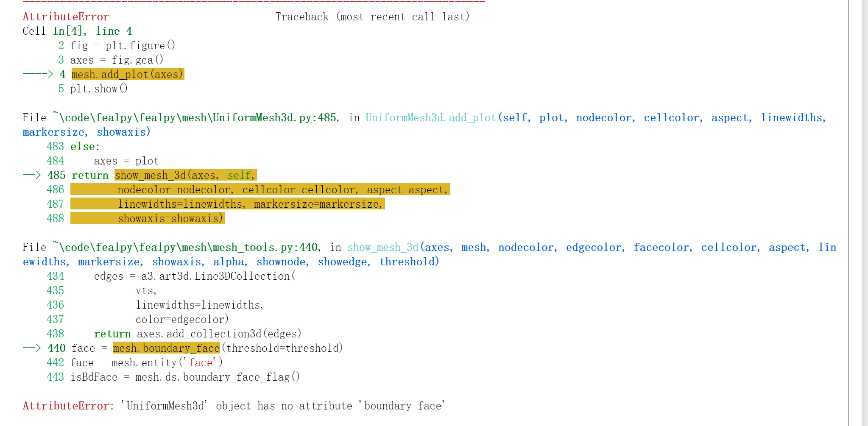Click the Cell In[4], line 4 header
868x426 pixels.
coord(77,31)
